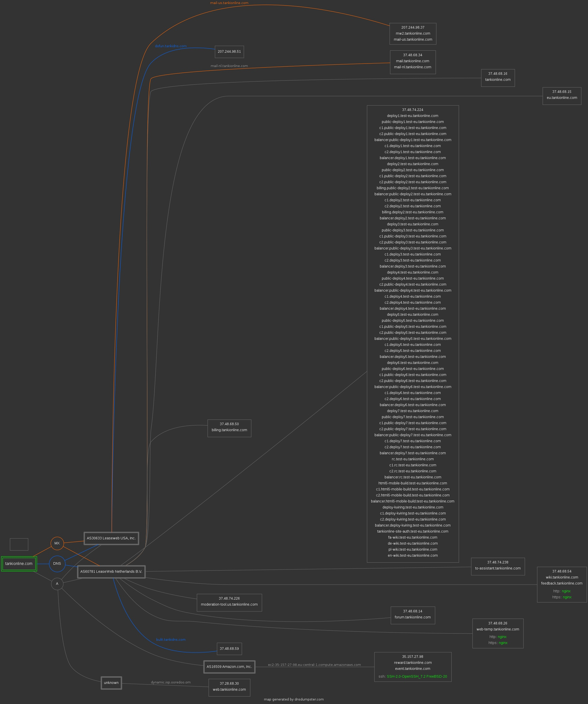The width and height of the screenshot is (588, 704).
Task: Click the bullt.tankidns.com edge label
Action: [170, 640]
